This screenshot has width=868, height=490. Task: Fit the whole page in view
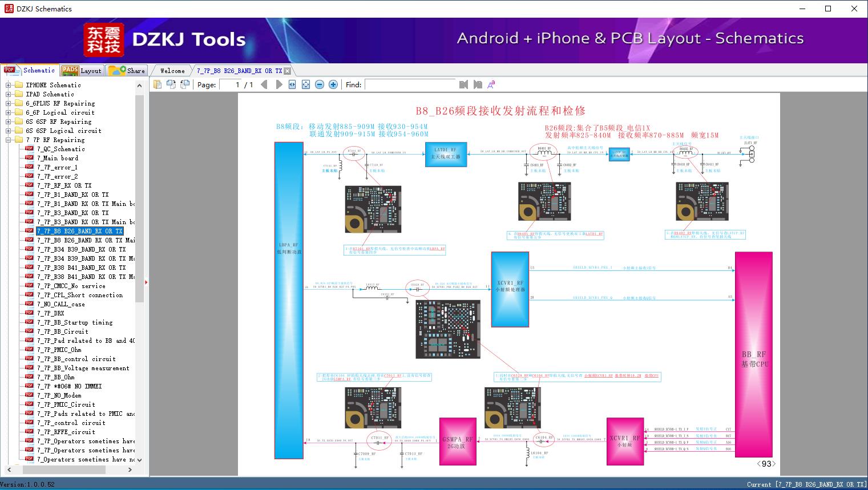click(306, 84)
